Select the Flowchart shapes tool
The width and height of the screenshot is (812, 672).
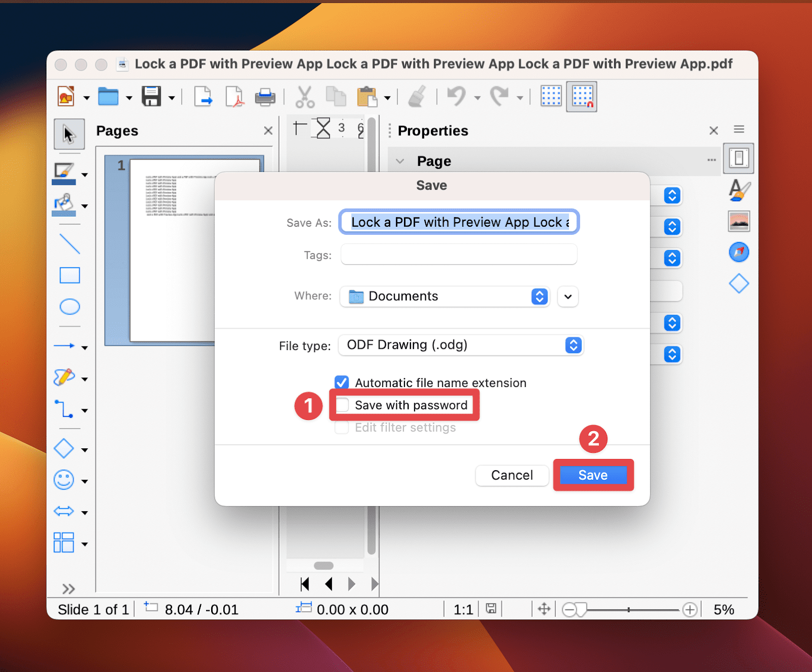point(64,543)
